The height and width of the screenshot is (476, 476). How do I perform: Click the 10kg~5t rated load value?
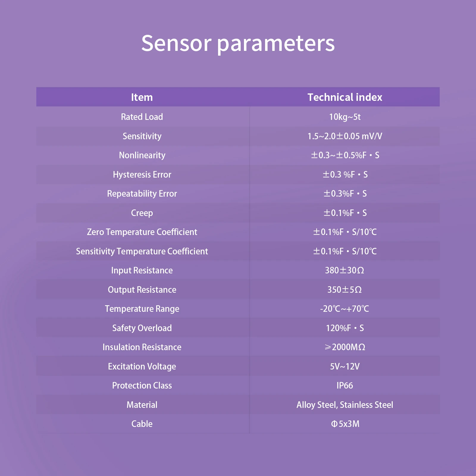(345, 117)
